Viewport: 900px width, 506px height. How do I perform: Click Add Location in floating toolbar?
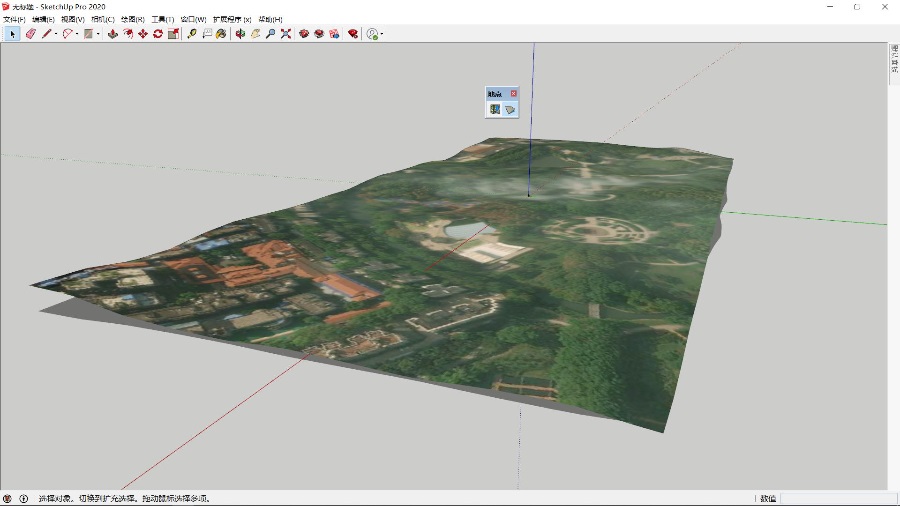[495, 109]
